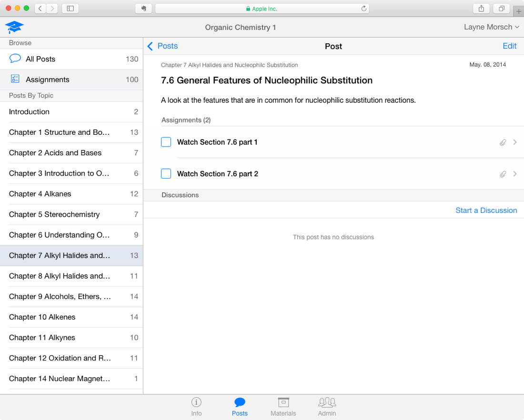Open the Info tab icon
The height and width of the screenshot is (420, 524).
click(196, 402)
